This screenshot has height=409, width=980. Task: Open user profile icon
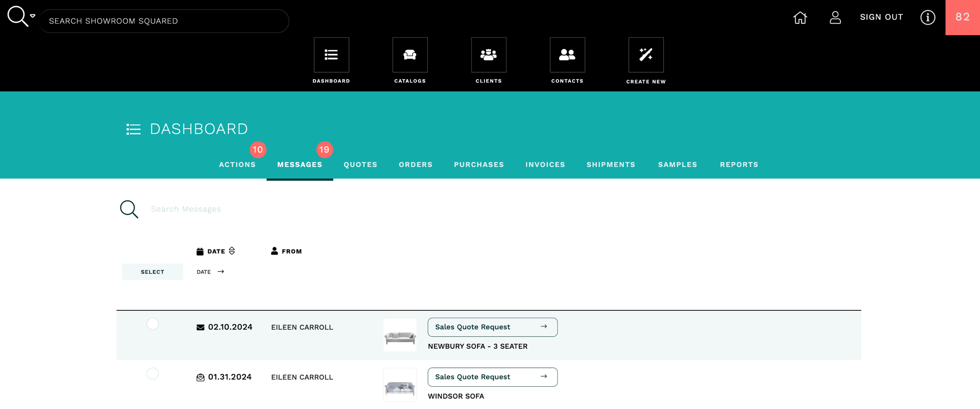pos(835,17)
